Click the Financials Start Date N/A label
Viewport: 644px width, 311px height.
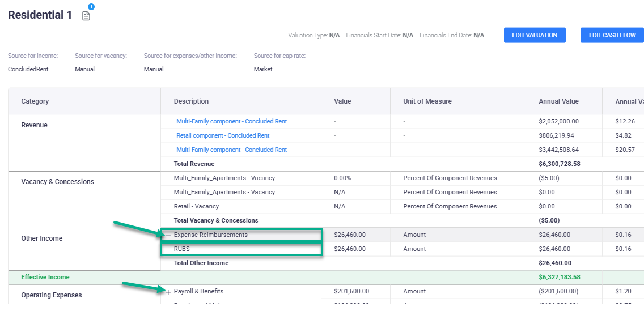(x=379, y=35)
